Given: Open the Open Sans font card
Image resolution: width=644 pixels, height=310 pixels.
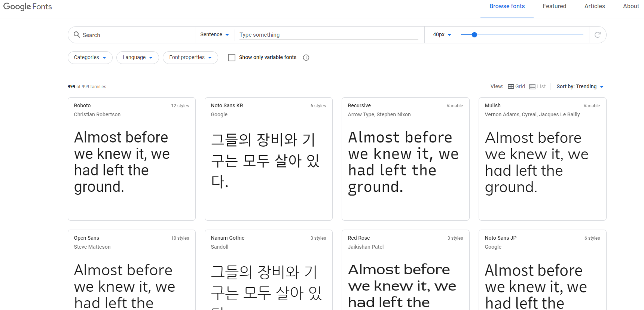Looking at the screenshot, I should [132, 270].
